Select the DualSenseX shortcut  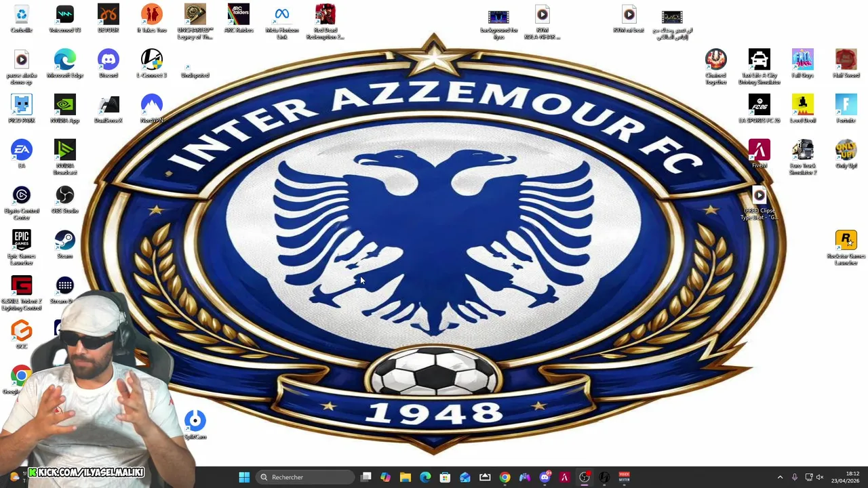coord(108,110)
